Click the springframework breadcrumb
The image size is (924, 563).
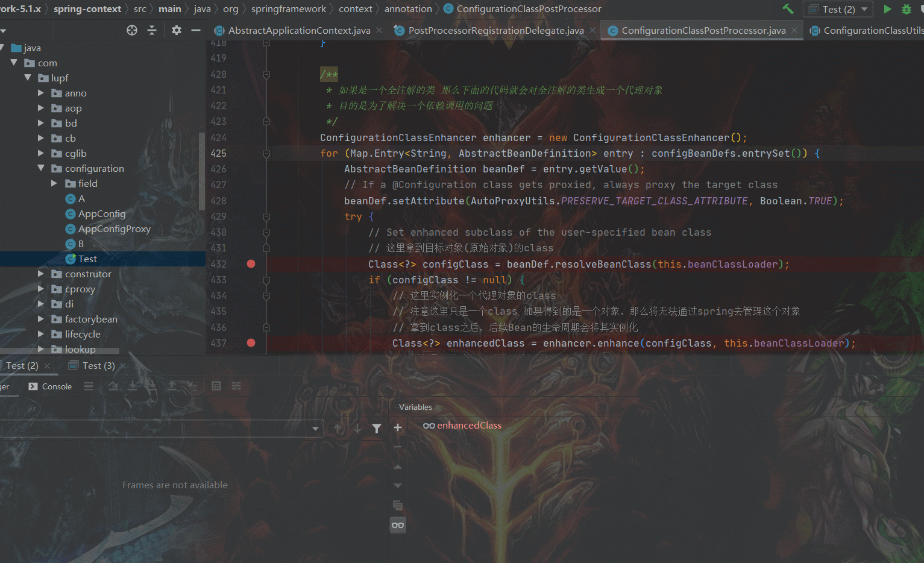tap(289, 9)
